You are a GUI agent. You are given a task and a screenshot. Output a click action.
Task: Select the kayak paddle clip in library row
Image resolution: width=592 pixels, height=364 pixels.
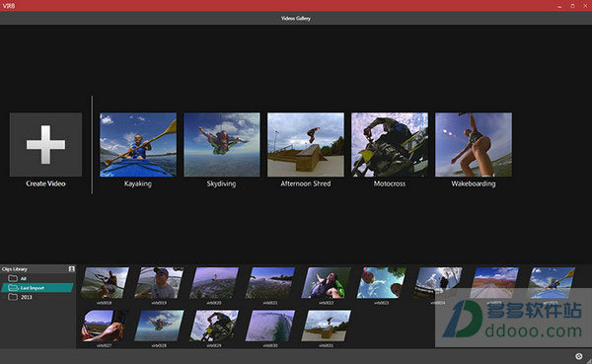tap(551, 283)
